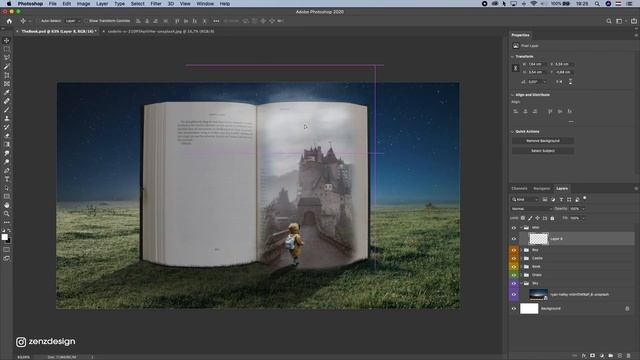Select the Zoom tool
Screen dimensions: 640x360
7,213
